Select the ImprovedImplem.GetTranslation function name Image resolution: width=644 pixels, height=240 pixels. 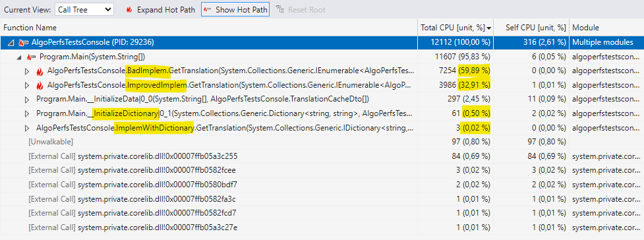229,86
